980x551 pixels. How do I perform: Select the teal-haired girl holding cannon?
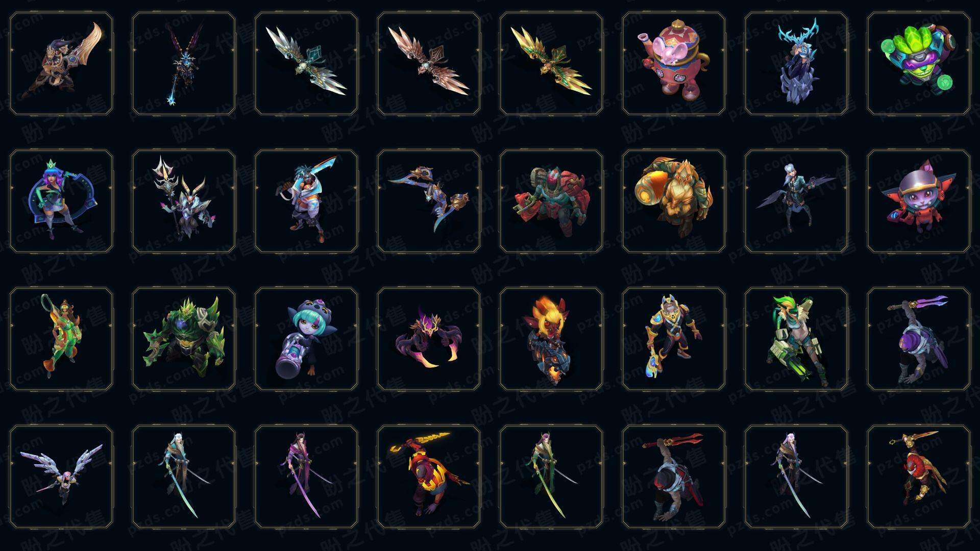[306, 339]
